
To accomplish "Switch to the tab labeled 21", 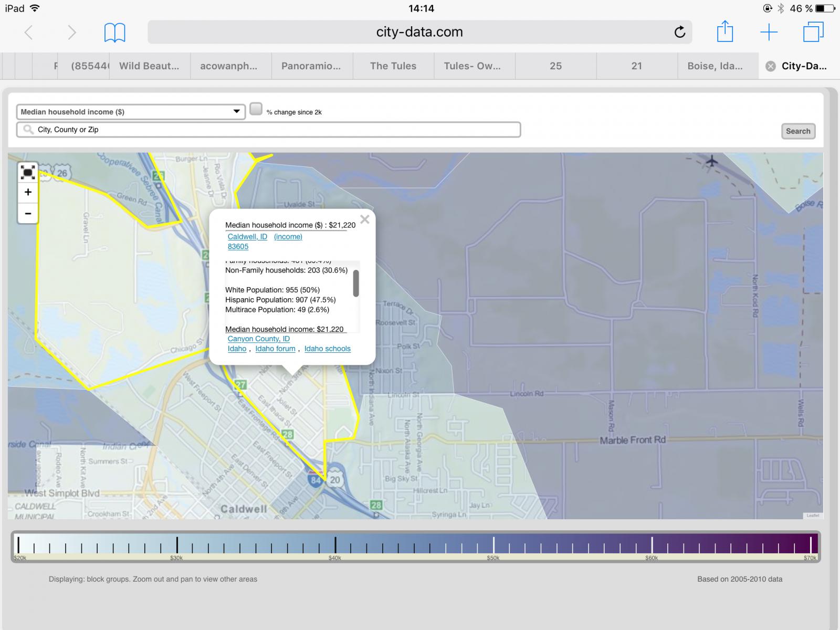I will pyautogui.click(x=637, y=66).
